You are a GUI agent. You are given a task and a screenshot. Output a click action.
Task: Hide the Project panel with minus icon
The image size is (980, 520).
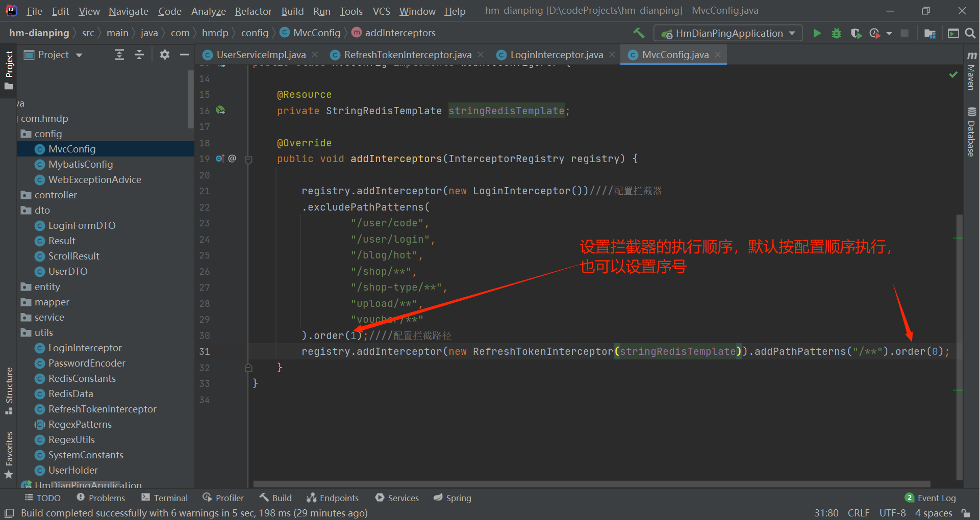[x=184, y=55]
